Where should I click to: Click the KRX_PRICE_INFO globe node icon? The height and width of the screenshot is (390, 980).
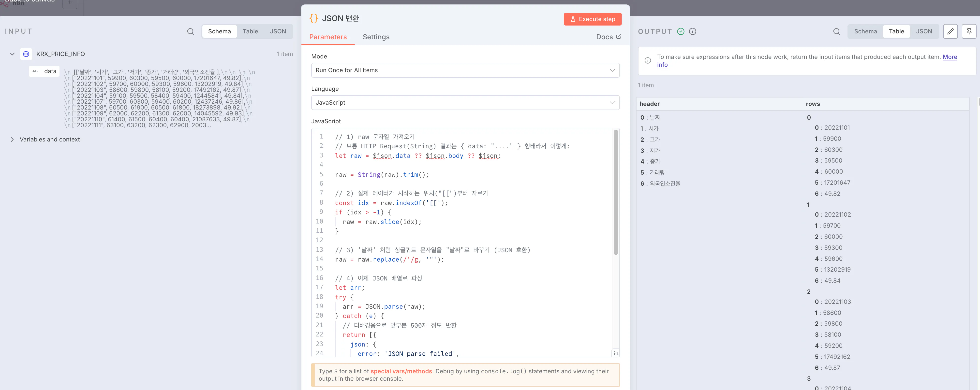point(26,54)
